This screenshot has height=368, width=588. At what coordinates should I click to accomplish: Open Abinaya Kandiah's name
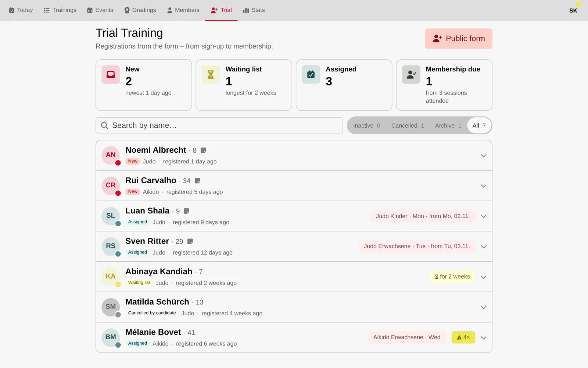click(159, 272)
